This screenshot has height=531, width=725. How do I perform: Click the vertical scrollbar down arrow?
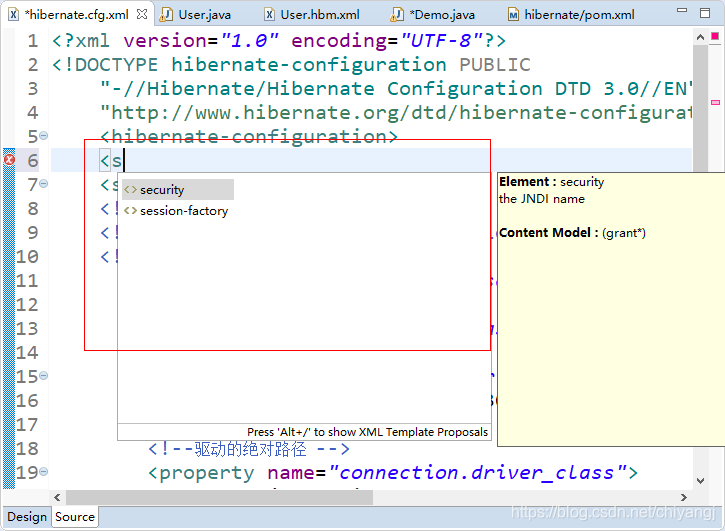pos(700,481)
